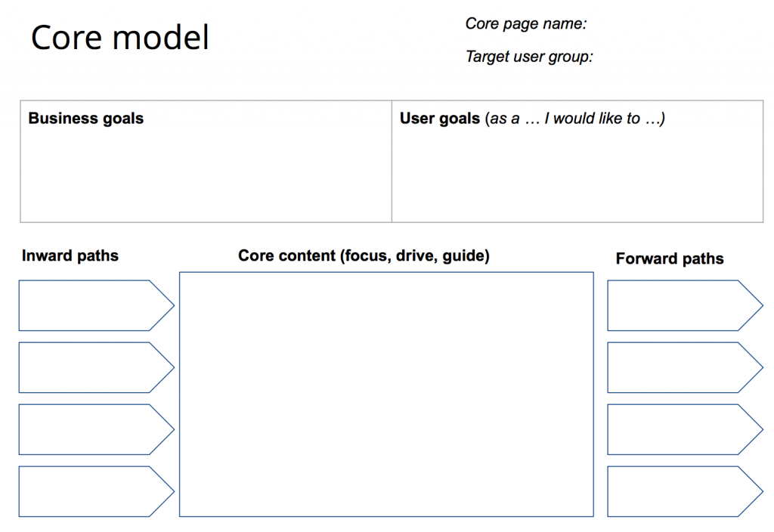Select the 'Core content (focus, drive, guide)' heading
Viewport: 774px width, 532px height.
364,255
